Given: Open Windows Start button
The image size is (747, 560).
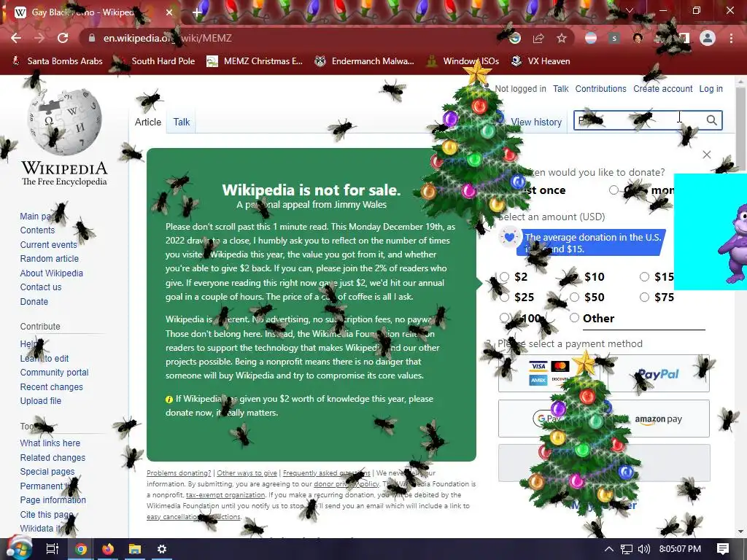Looking at the screenshot, I should click(x=18, y=548).
